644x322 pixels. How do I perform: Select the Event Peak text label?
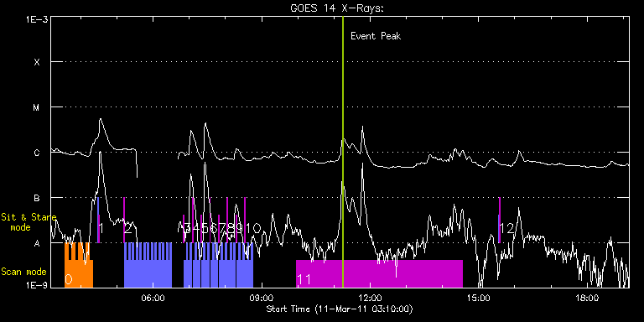tap(376, 36)
